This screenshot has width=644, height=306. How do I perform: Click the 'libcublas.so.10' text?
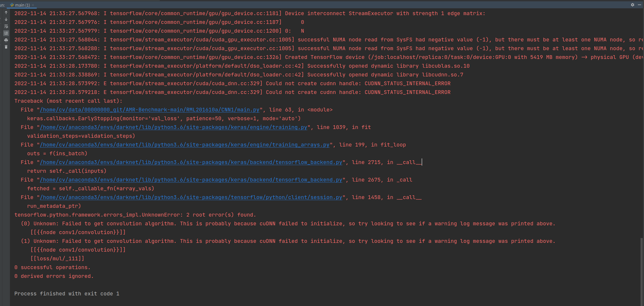coord(446,66)
